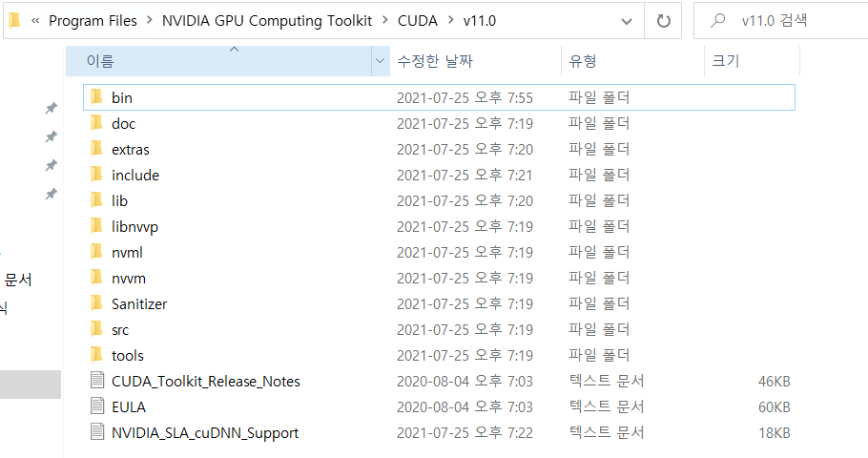Expand chevron after CUDA breadcrumb
Viewport: 868px width, 458px height.
tap(451, 20)
